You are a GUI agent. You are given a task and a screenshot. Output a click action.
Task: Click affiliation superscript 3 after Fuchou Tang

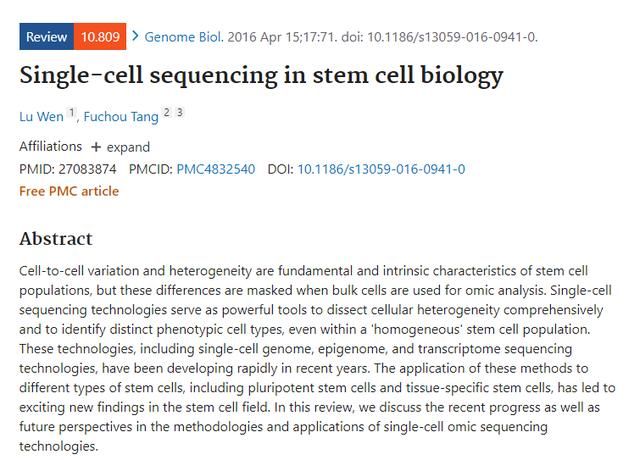(180, 112)
